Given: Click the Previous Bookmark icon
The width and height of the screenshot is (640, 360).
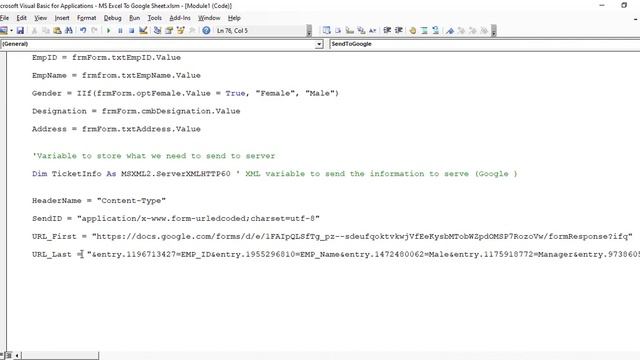Looking at the screenshot, I should click(473, 31).
